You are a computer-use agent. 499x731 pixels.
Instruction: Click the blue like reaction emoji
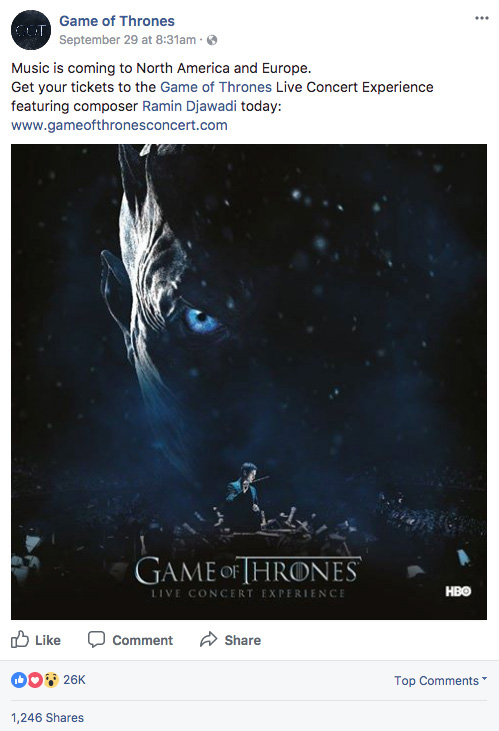19,680
